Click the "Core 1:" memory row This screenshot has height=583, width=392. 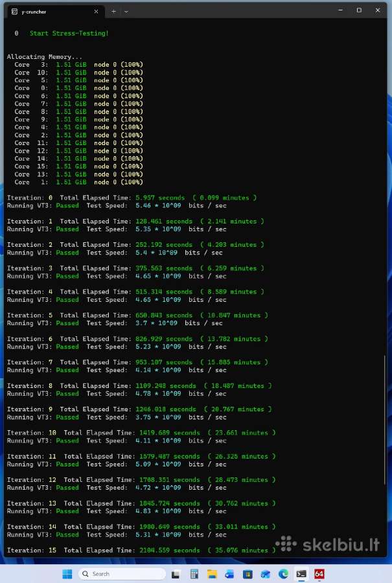tap(78, 182)
